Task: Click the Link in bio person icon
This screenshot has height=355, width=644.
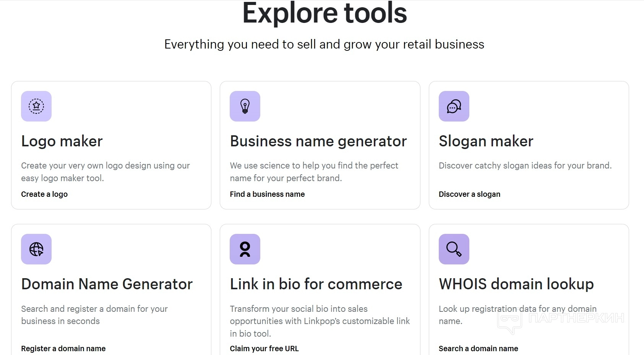Action: coord(245,249)
